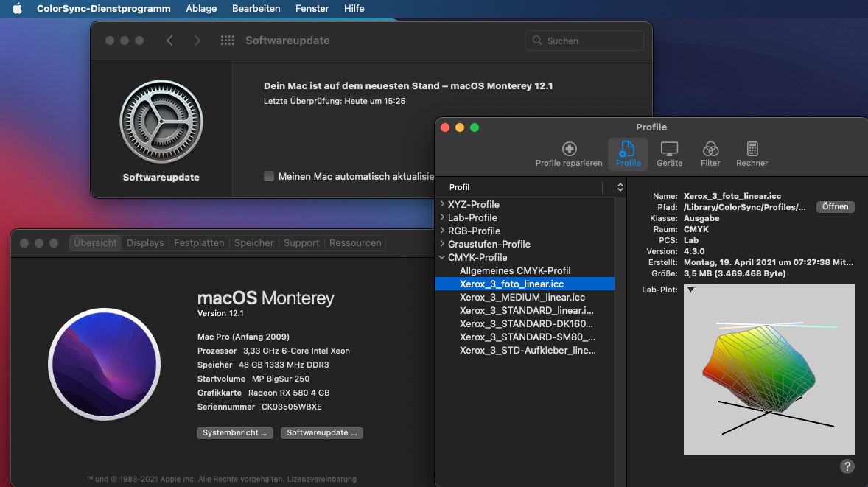The image size is (868, 487).
Task: Open help in the Profile window
Action: coord(847,466)
